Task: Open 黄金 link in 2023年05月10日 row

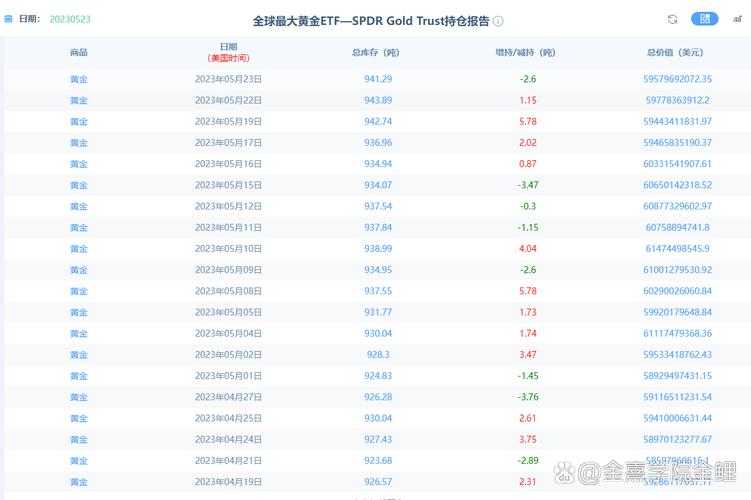Action: coord(79,249)
